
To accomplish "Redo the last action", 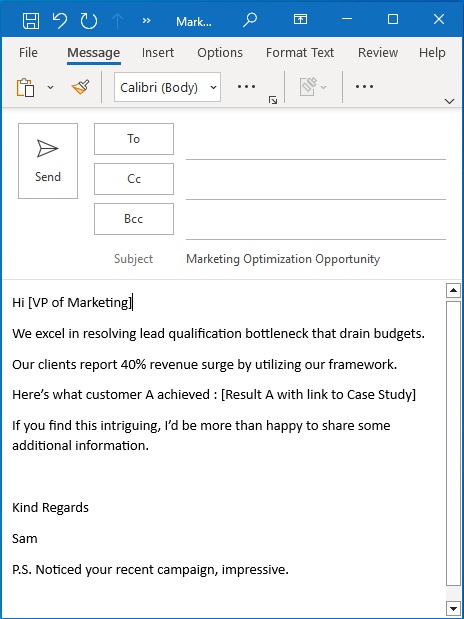I will (89, 20).
